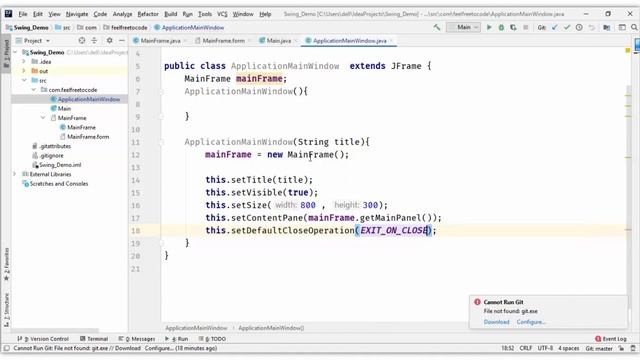This screenshot has width=640, height=360.
Task: Select MainFrame.form in project tree
Action: pyautogui.click(x=88, y=136)
